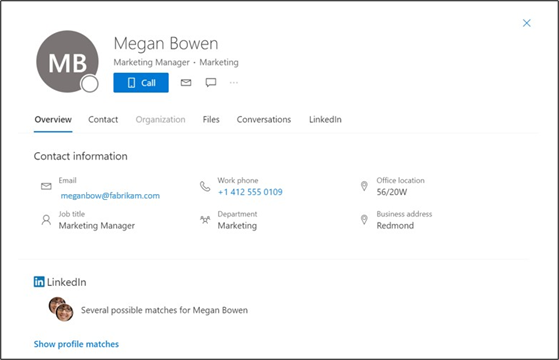Click the office location value 56/20W
The image size is (559, 360).
click(392, 192)
